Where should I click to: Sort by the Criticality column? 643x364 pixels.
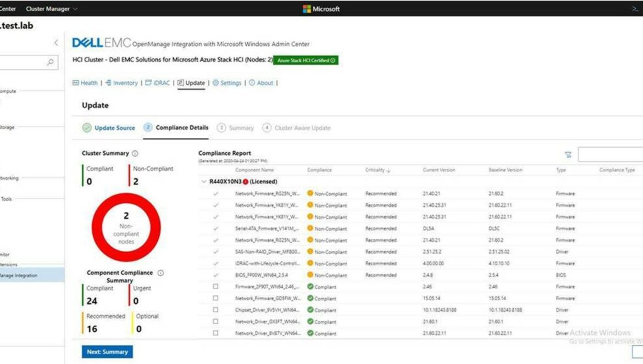(378, 170)
